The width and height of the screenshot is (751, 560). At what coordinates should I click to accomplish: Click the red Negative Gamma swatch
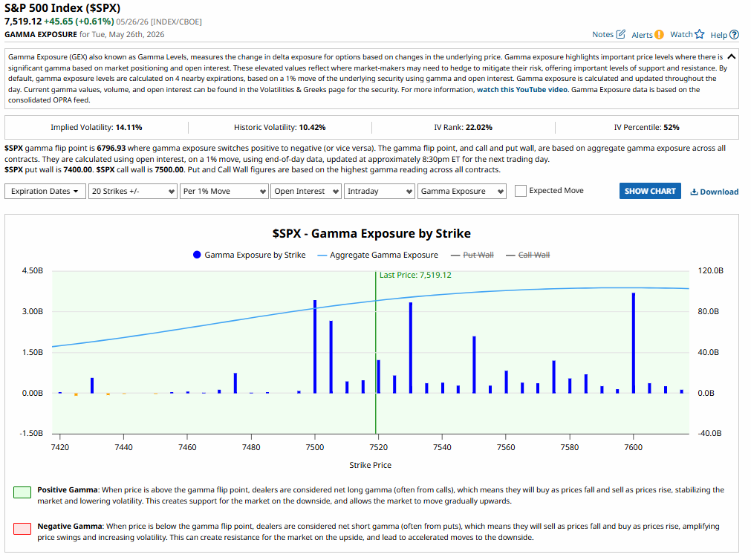(22, 529)
